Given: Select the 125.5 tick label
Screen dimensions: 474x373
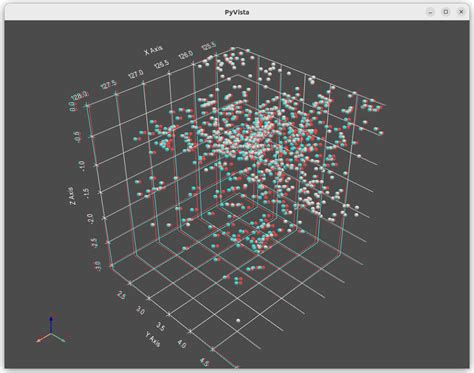Looking at the screenshot, I should click(209, 46).
